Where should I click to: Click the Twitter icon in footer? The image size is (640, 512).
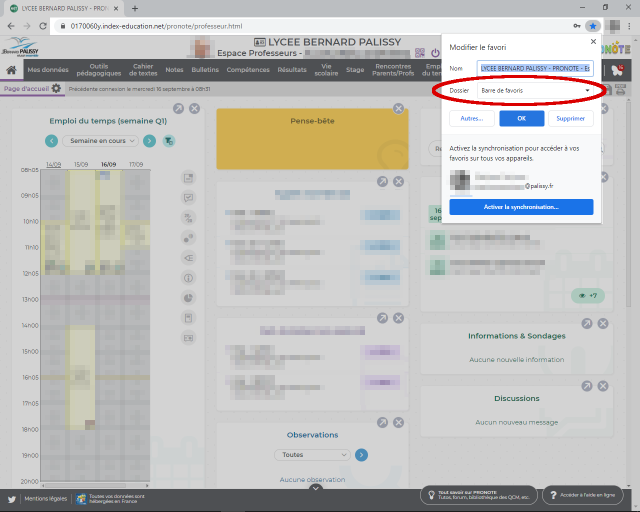tap(12, 497)
